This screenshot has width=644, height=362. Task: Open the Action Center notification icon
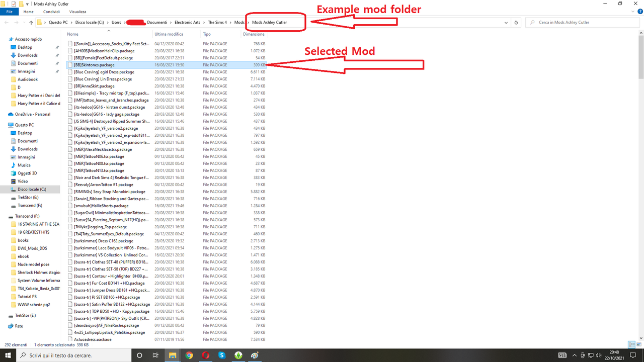(x=633, y=355)
